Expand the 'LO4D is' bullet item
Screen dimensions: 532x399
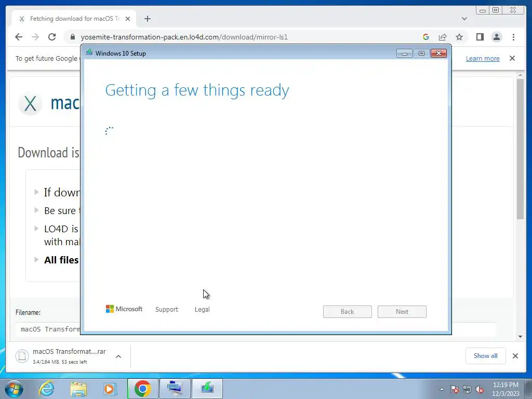37,229
